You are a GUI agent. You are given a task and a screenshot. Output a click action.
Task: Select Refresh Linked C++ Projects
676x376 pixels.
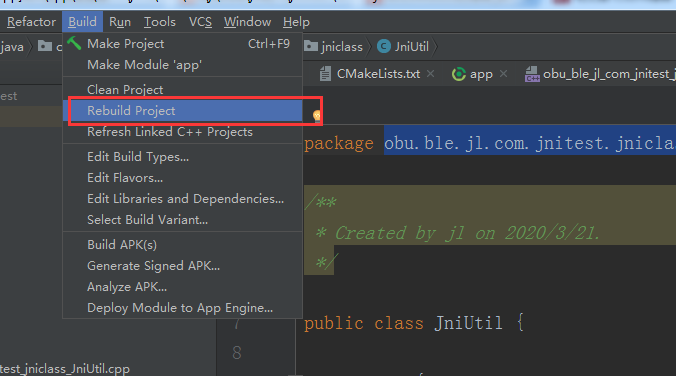tap(183, 132)
